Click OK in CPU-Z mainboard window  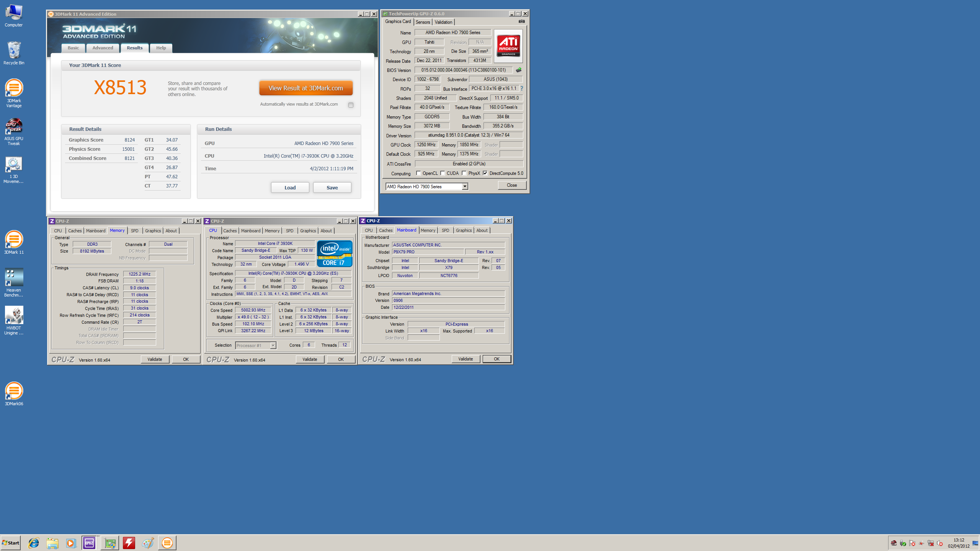(497, 359)
